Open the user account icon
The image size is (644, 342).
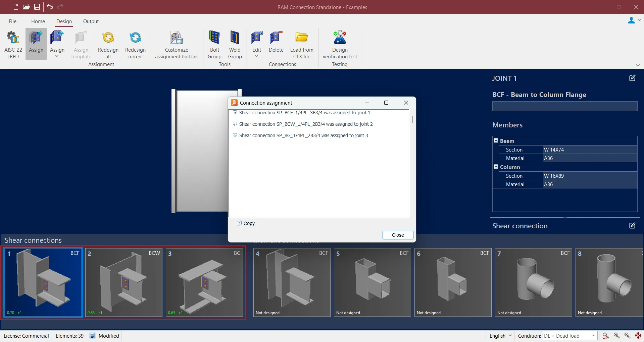pos(631,20)
